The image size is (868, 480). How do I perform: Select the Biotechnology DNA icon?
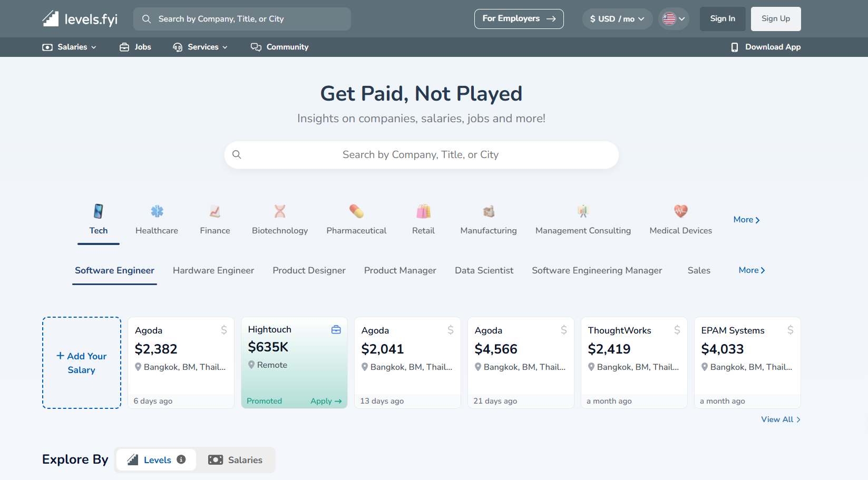pyautogui.click(x=280, y=211)
